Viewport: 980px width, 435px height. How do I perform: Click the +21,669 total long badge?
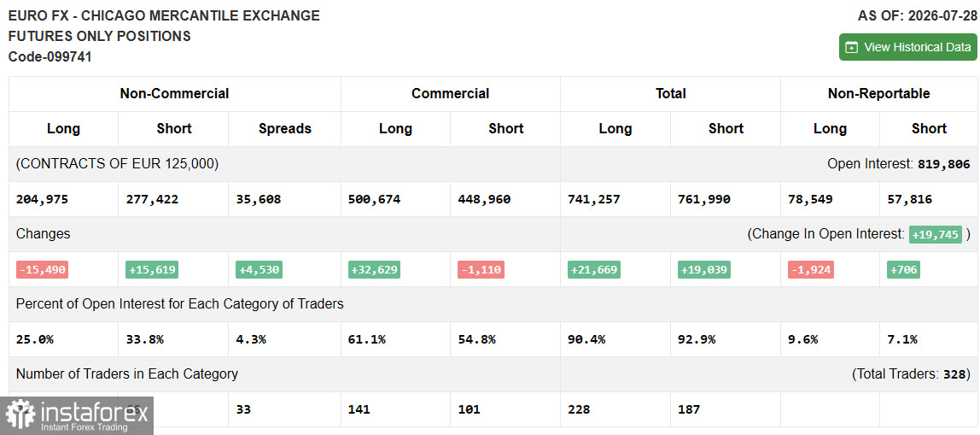click(594, 270)
